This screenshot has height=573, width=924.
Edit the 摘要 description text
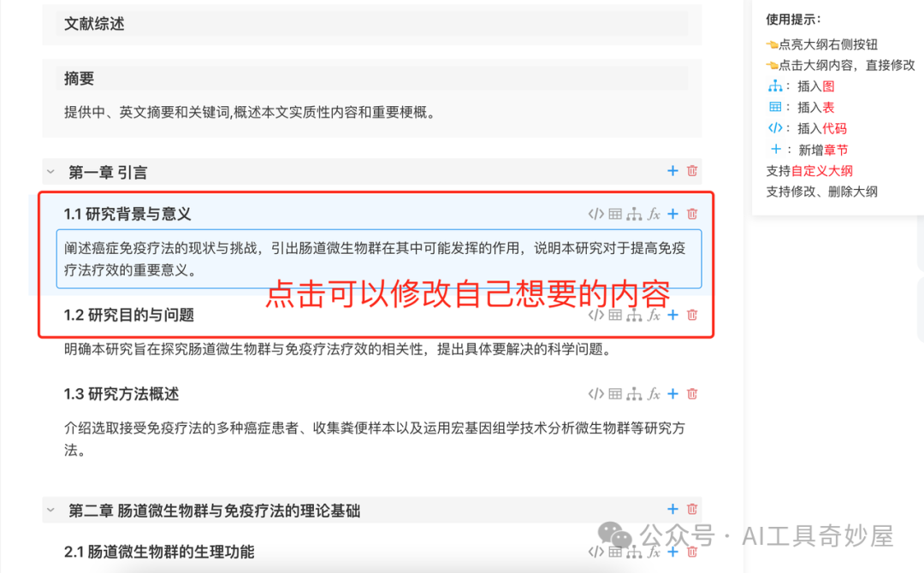(250, 113)
